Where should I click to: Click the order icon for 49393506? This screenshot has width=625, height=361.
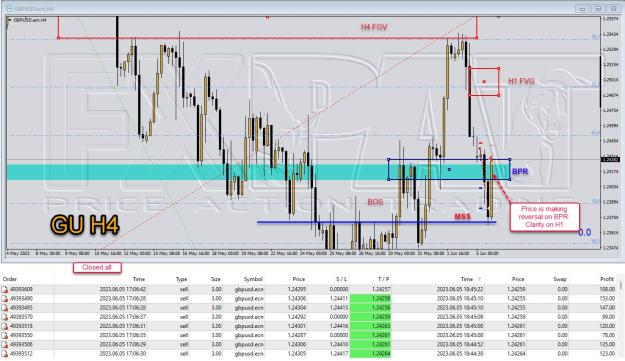point(5,345)
